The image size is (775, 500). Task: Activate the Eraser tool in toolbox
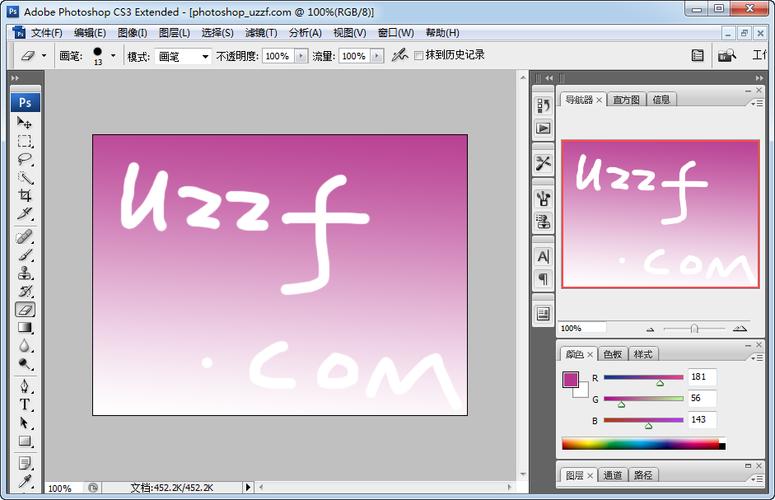[x=25, y=309]
